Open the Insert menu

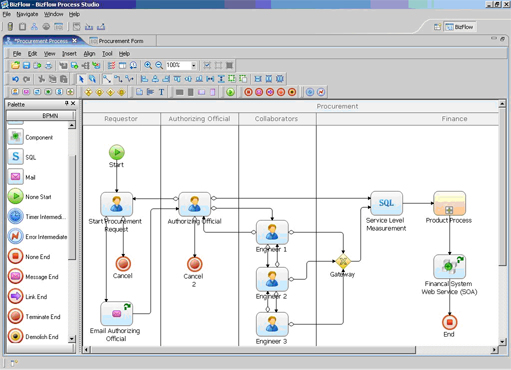pos(69,54)
